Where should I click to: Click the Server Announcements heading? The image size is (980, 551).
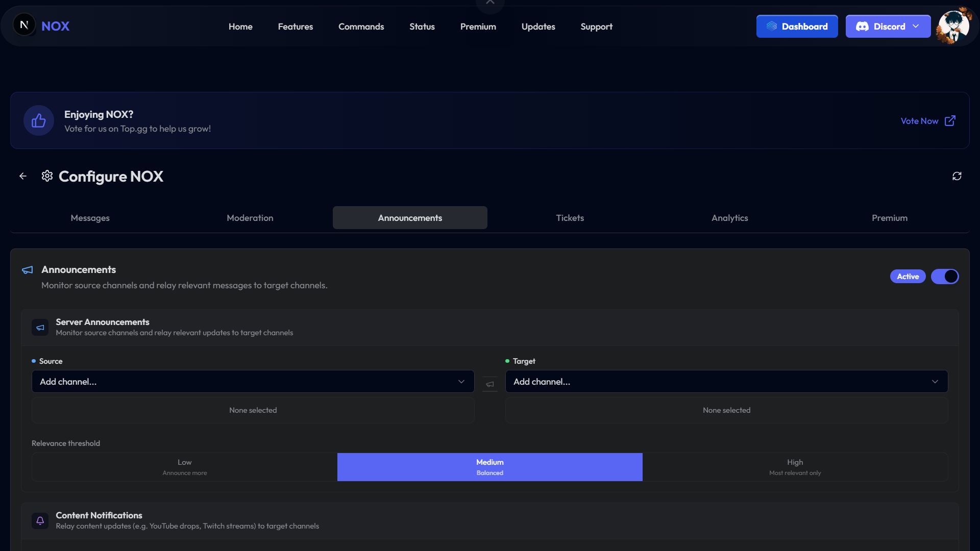[103, 322]
